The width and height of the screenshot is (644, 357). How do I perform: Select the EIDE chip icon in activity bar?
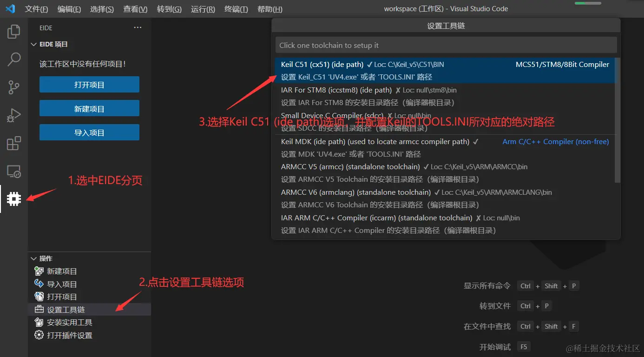click(x=14, y=199)
